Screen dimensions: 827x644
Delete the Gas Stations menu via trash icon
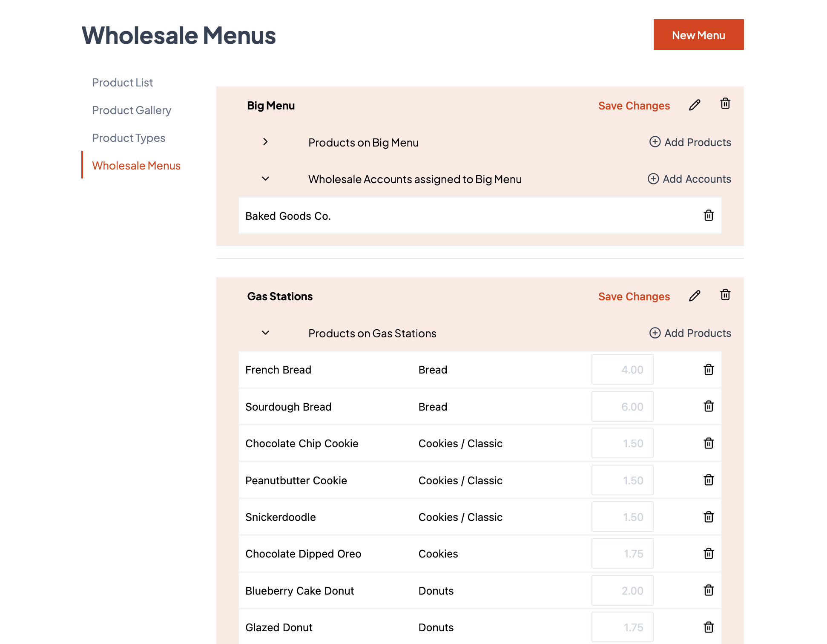tap(725, 295)
